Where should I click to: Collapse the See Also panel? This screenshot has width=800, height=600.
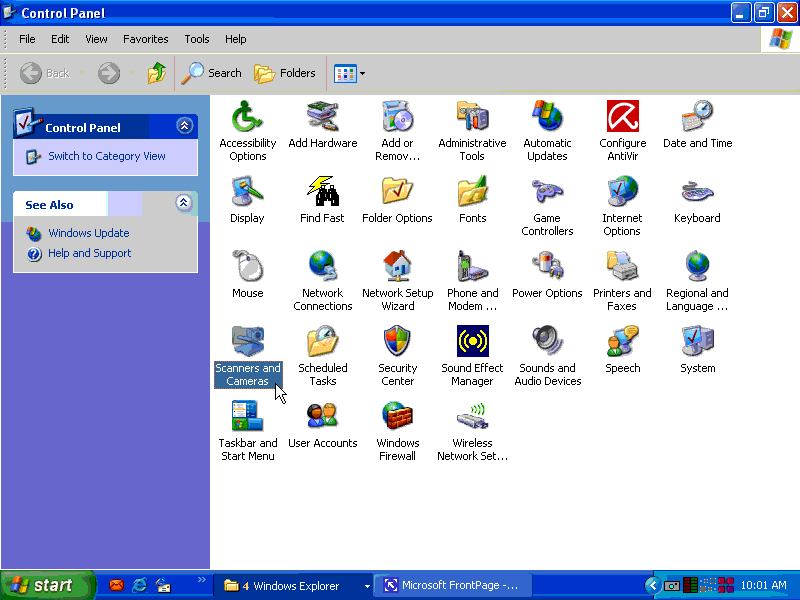point(183,203)
